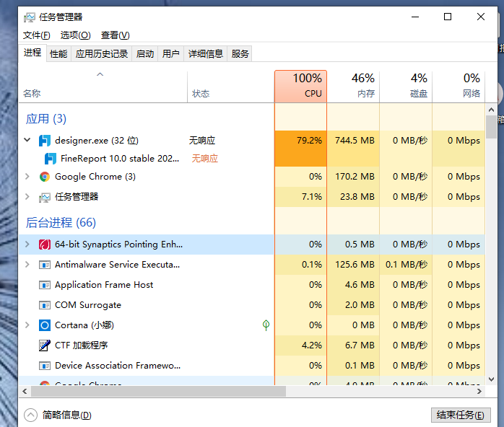Click the orange 无响应 status of FineReport
The height and width of the screenshot is (427, 504).
(205, 159)
